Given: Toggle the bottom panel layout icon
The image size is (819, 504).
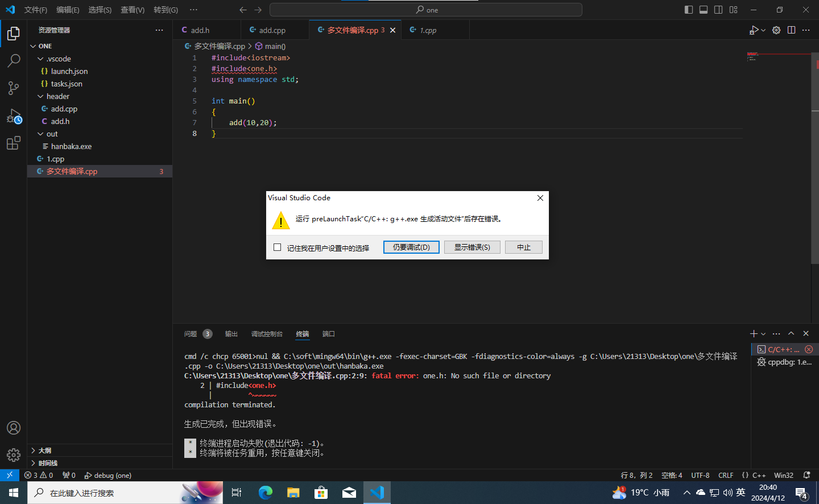Looking at the screenshot, I should point(704,10).
